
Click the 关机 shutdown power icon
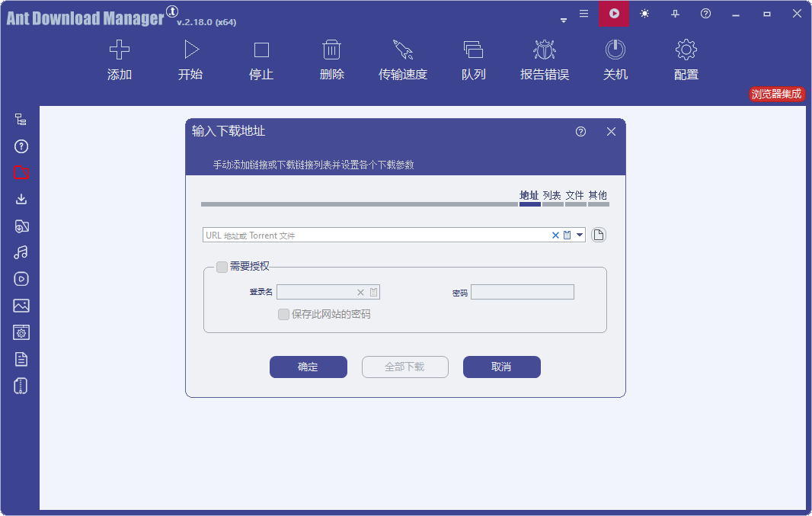click(615, 50)
